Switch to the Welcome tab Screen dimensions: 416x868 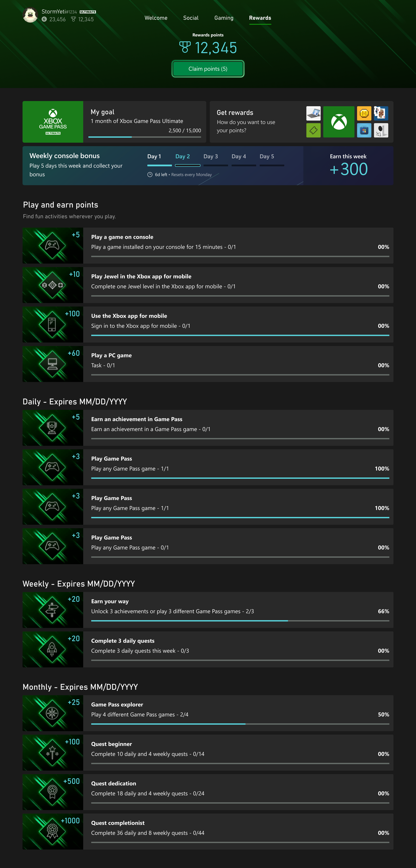pyautogui.click(x=156, y=18)
